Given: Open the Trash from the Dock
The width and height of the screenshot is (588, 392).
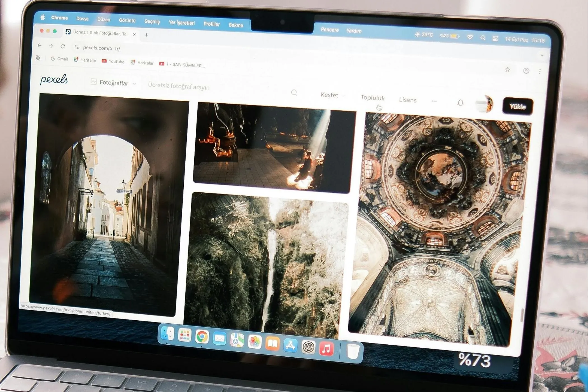Looking at the screenshot, I should [353, 351].
